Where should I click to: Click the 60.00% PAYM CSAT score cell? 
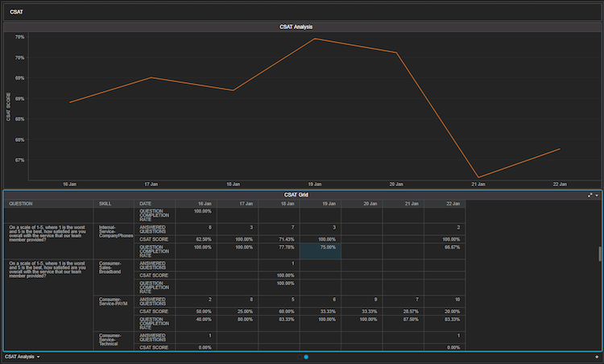click(279, 311)
